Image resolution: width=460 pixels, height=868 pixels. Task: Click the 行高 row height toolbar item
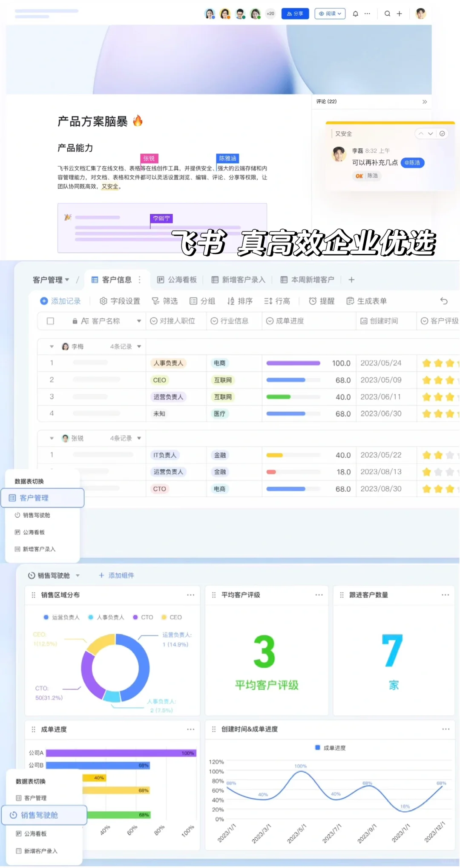277,301
